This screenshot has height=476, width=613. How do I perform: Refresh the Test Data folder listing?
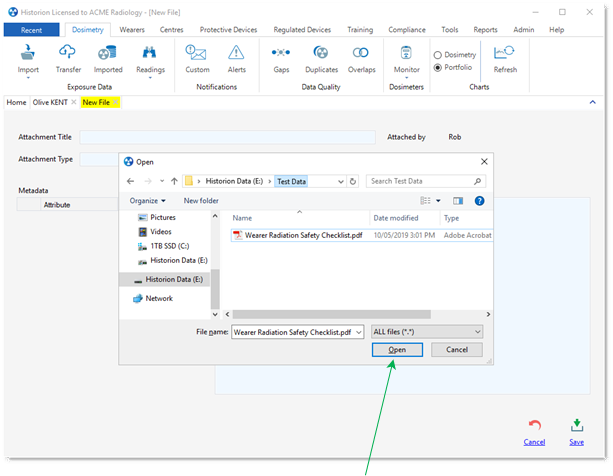click(353, 181)
